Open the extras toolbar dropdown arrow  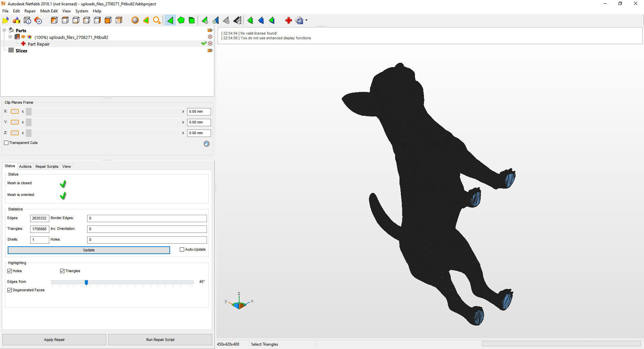point(306,20)
